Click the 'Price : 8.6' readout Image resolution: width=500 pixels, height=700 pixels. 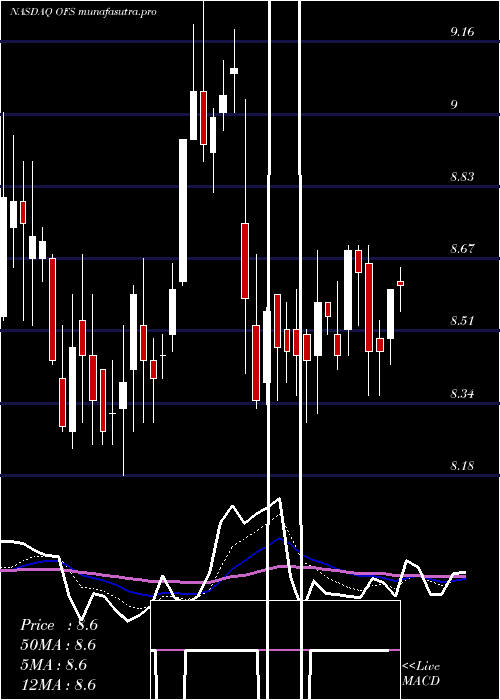(58, 625)
